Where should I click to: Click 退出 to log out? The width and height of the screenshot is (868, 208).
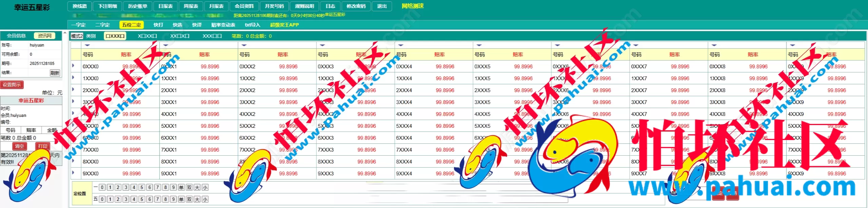pyautogui.click(x=382, y=6)
